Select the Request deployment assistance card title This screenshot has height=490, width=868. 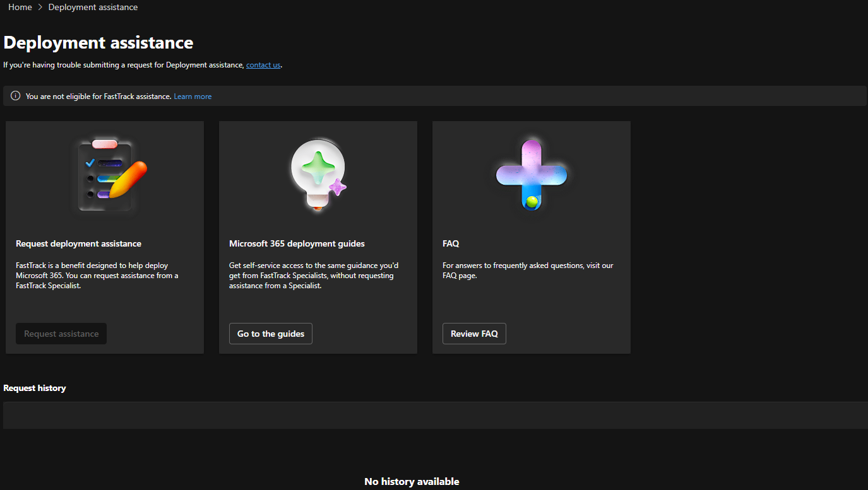[78, 243]
